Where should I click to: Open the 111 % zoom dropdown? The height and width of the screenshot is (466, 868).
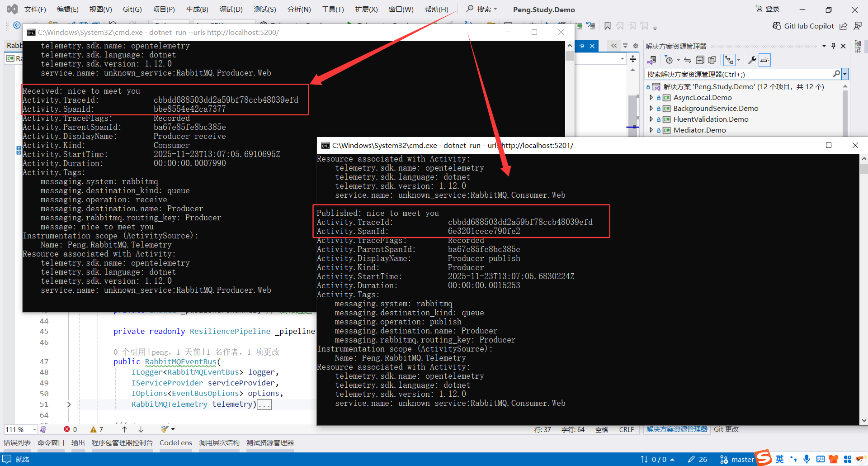coord(34,429)
